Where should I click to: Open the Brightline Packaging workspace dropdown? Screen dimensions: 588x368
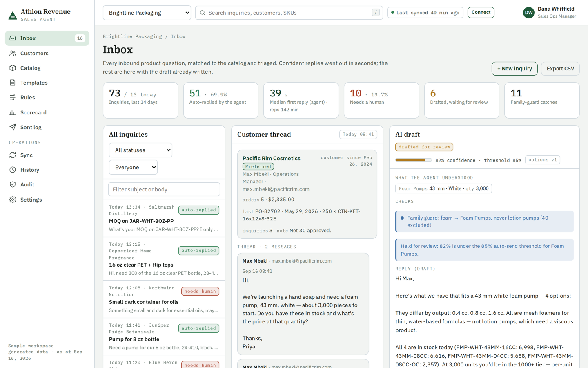[x=147, y=13]
